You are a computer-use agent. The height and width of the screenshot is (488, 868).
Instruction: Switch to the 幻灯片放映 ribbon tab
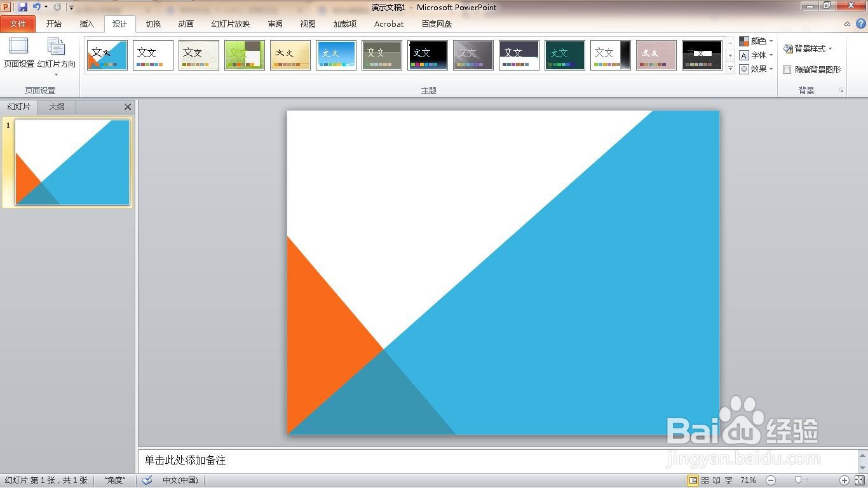tap(231, 24)
